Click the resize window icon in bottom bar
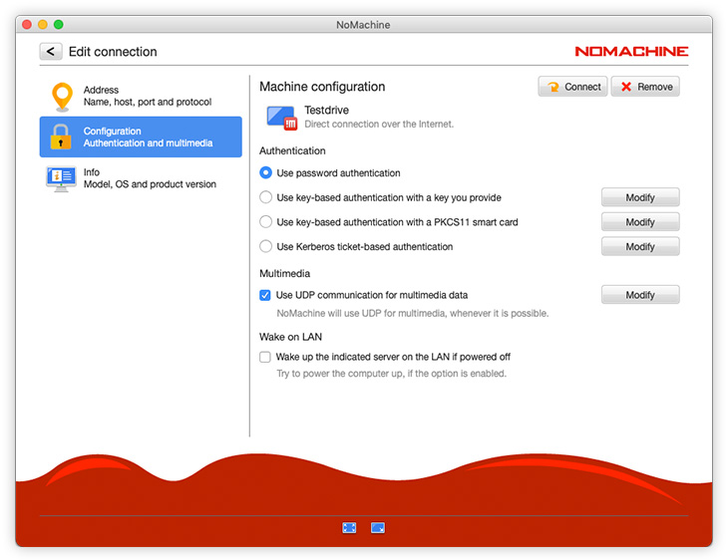The image size is (728, 560). point(378,528)
